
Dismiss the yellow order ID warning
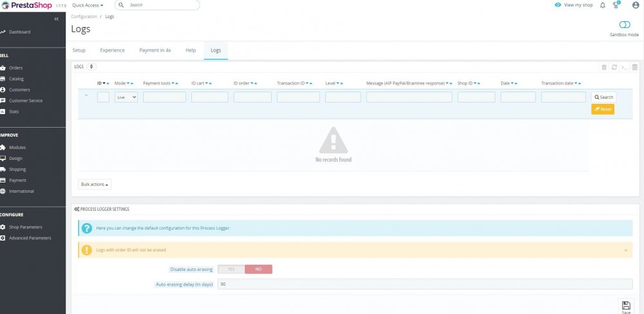625,250
